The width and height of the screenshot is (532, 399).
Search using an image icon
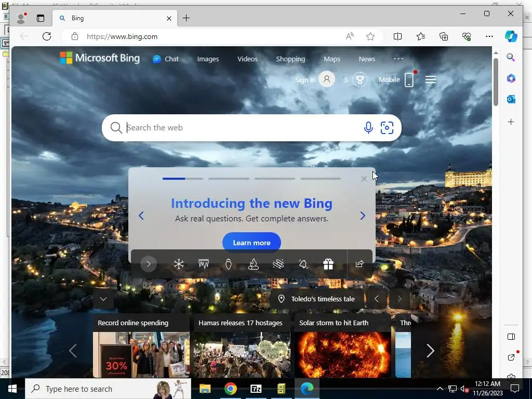(387, 128)
